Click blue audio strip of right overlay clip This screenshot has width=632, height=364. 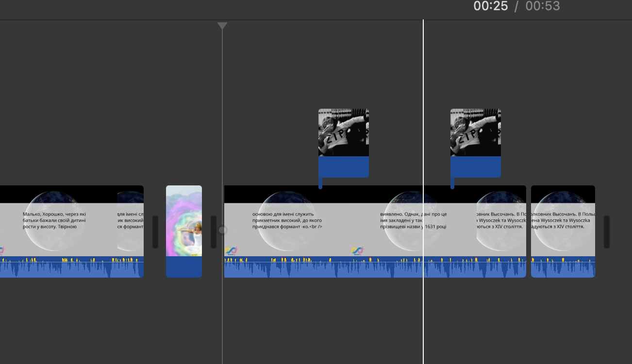(x=476, y=167)
